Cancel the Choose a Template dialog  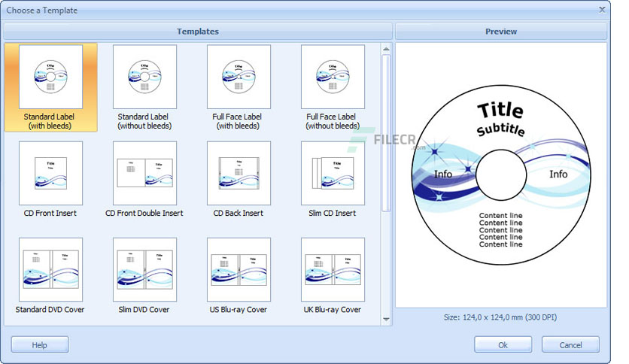(x=570, y=344)
